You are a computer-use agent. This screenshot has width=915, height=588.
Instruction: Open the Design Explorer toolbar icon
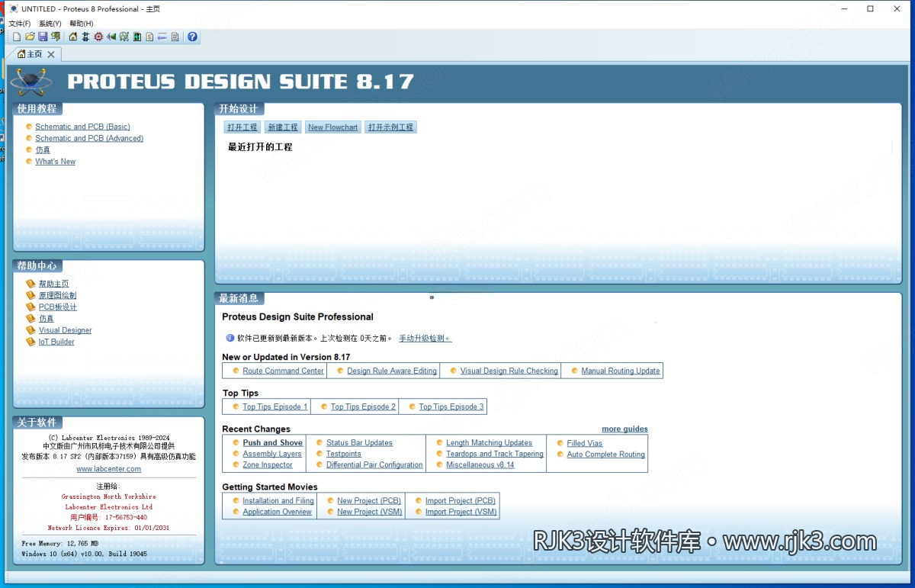pyautogui.click(x=137, y=37)
